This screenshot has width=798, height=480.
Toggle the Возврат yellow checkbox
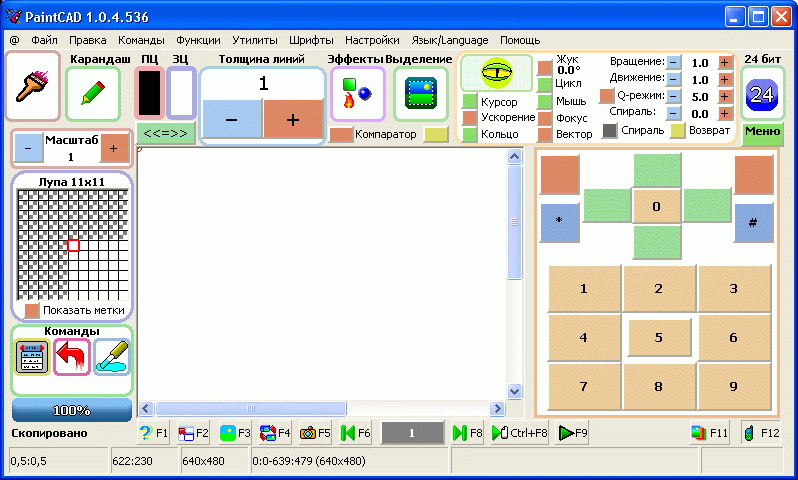point(677,130)
